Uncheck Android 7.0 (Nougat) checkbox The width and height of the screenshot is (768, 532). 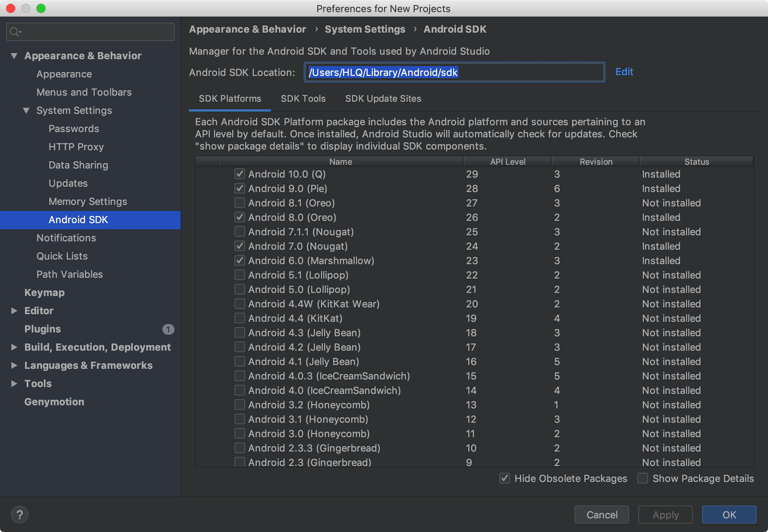(x=240, y=246)
